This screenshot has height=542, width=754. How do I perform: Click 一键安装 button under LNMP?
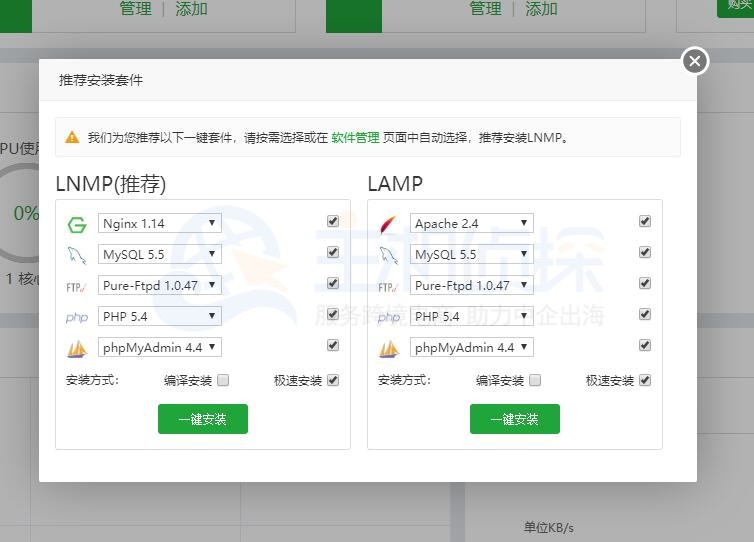pos(203,419)
